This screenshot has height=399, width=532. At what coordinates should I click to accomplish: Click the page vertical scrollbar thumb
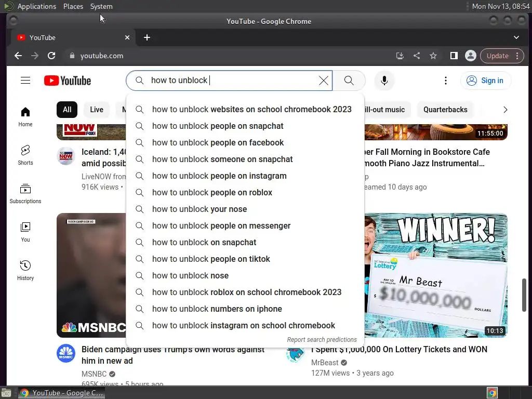coord(524,295)
